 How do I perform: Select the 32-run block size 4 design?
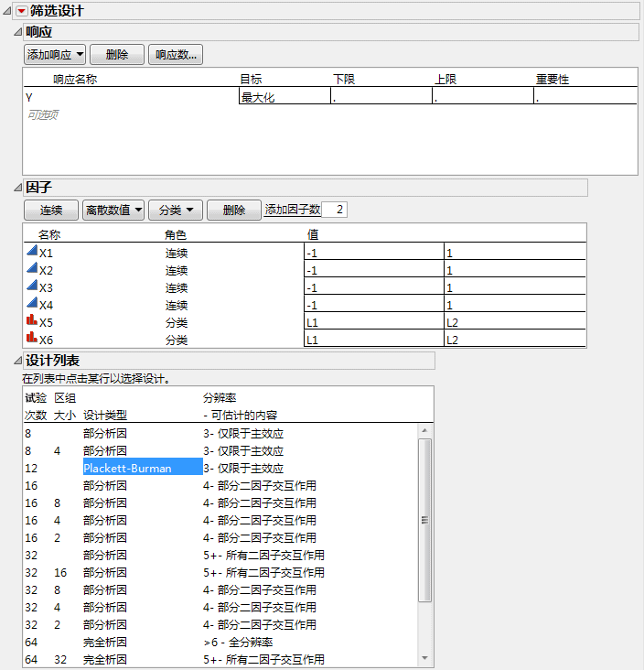coord(220,608)
